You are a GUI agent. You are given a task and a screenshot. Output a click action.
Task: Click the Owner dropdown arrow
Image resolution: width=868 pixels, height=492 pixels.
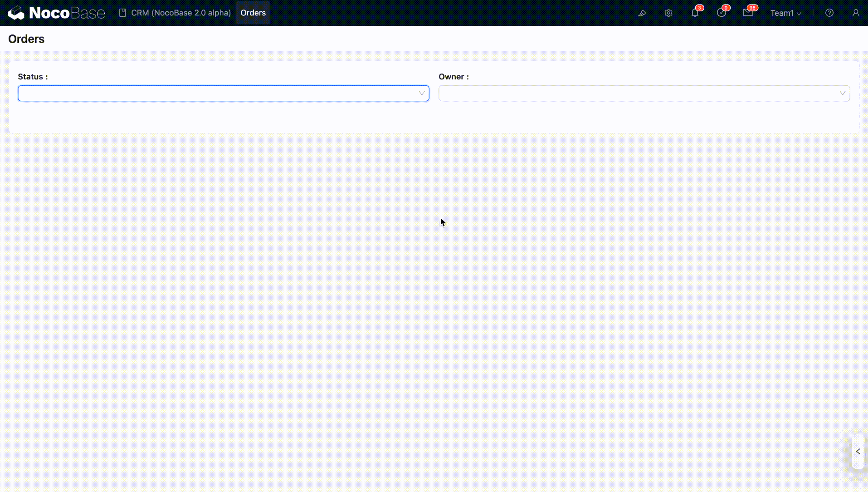click(x=842, y=93)
